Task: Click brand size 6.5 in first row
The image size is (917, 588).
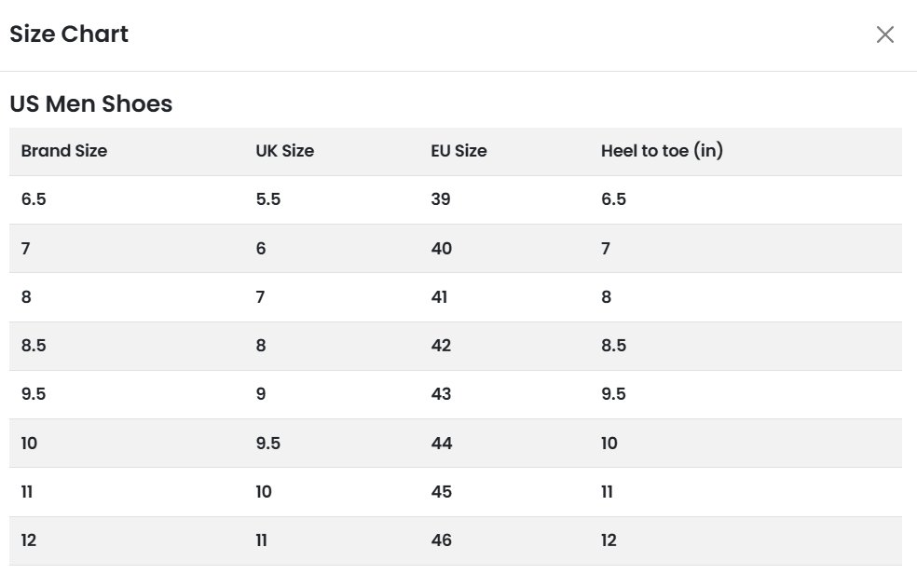Action: [x=34, y=199]
